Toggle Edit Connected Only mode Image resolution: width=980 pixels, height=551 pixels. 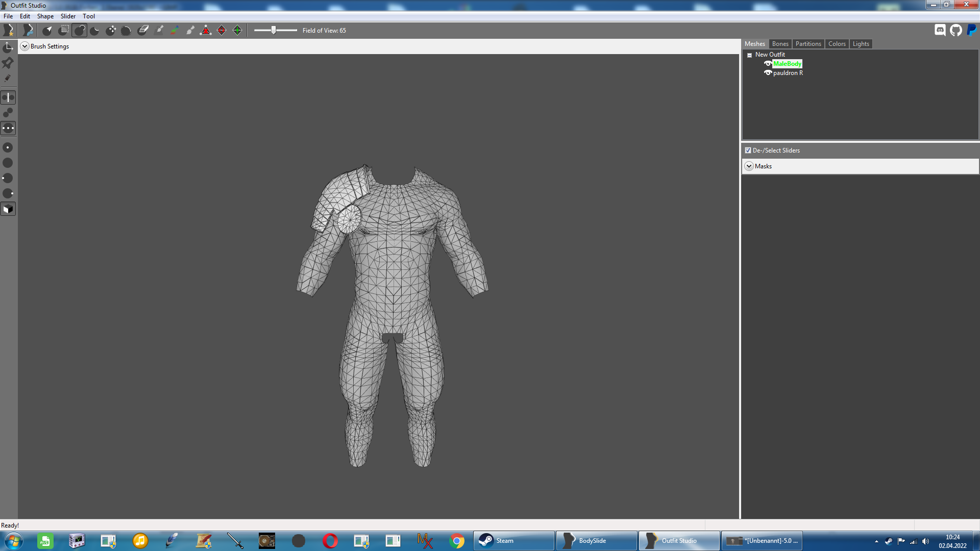tap(8, 113)
